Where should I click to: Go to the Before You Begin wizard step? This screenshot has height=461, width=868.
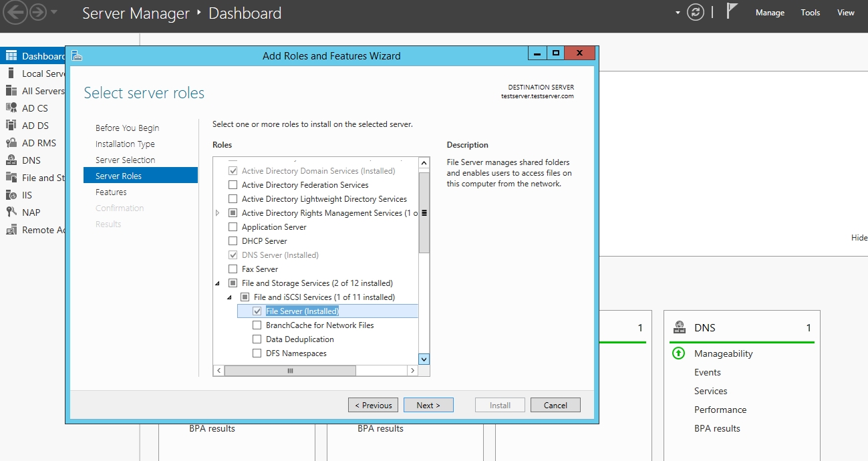tap(127, 128)
